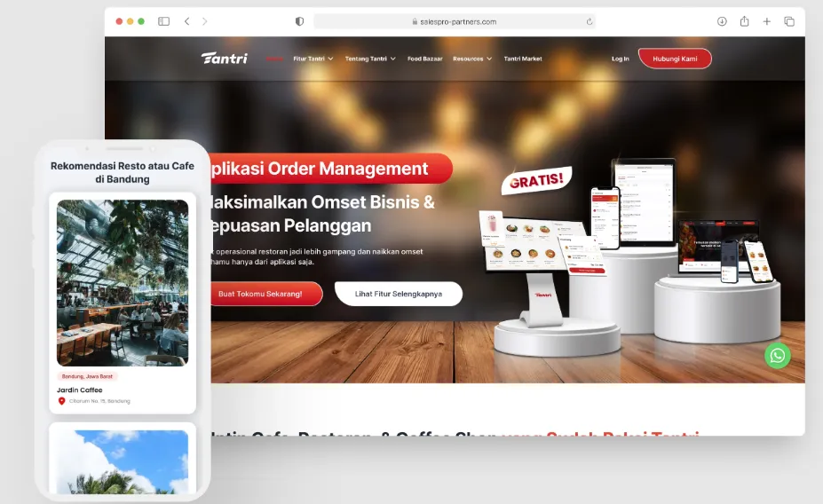This screenshot has width=823, height=504.
Task: Click the red location pin under Jardin Coffee
Action: pos(61,401)
